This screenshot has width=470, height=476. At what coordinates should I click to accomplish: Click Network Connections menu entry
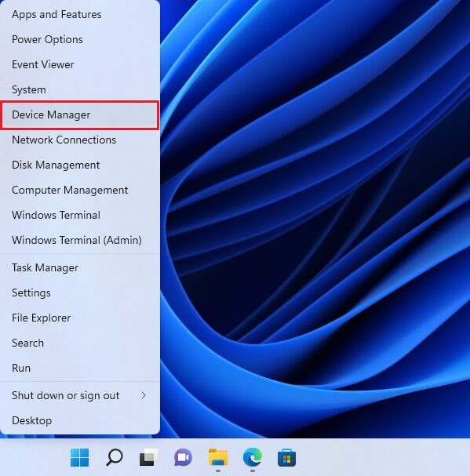click(79, 140)
